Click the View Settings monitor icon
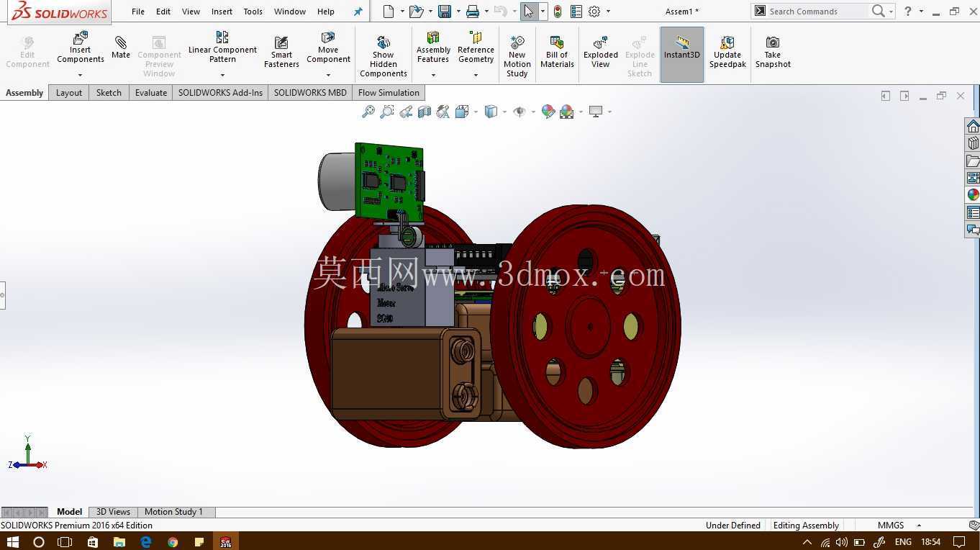Viewport: 980px width, 550px height. click(x=595, y=112)
